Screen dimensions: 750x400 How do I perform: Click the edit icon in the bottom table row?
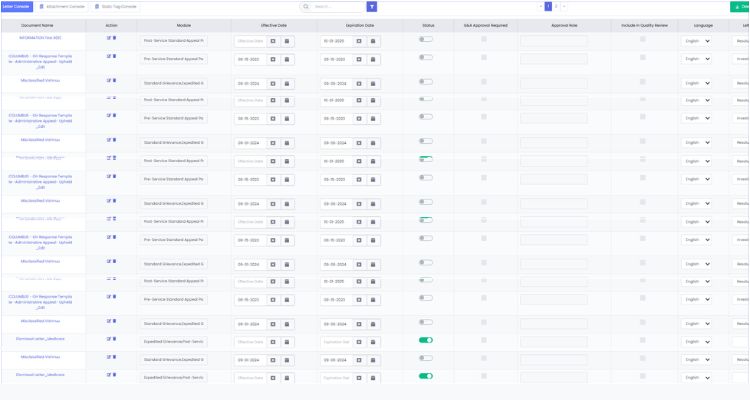click(109, 375)
